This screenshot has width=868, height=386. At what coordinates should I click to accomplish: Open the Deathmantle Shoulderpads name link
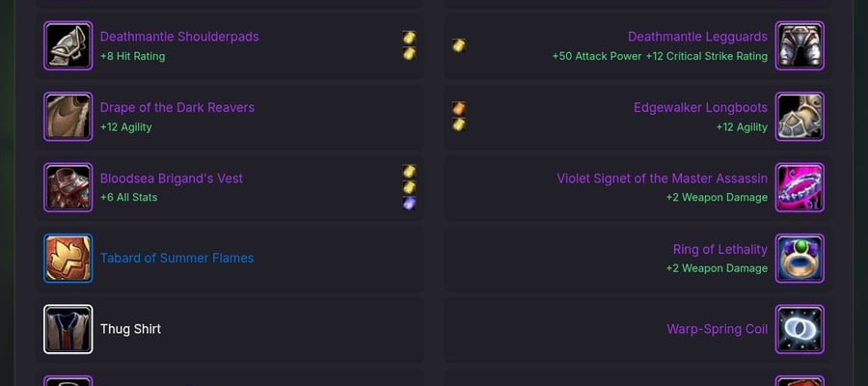(179, 37)
